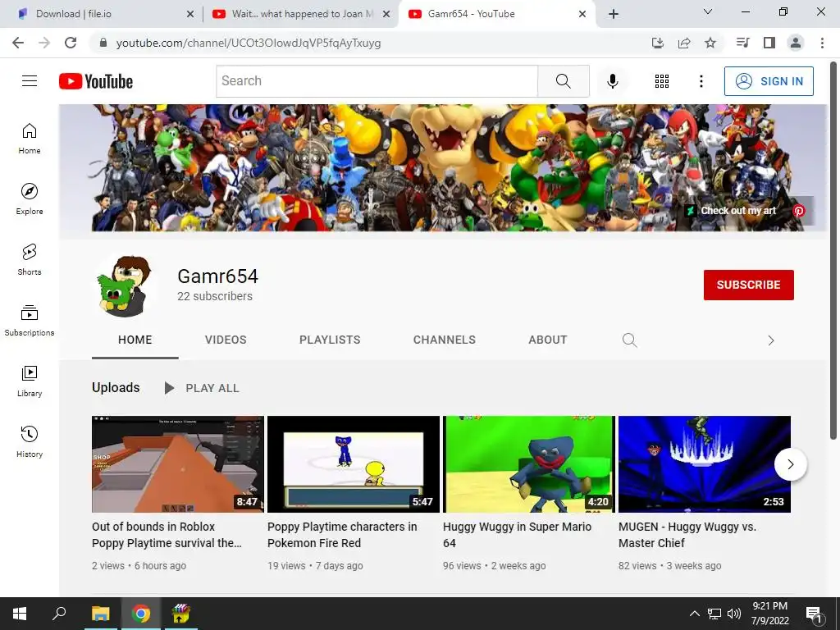
Task: Click the browser back arrow
Action: tap(18, 43)
